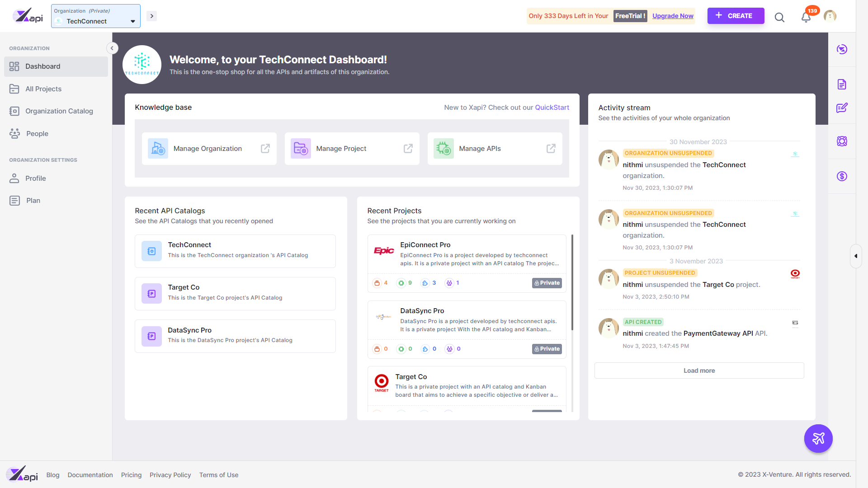This screenshot has width=868, height=488.
Task: Expand the breadcrumb chevron next to organization
Action: 151,16
